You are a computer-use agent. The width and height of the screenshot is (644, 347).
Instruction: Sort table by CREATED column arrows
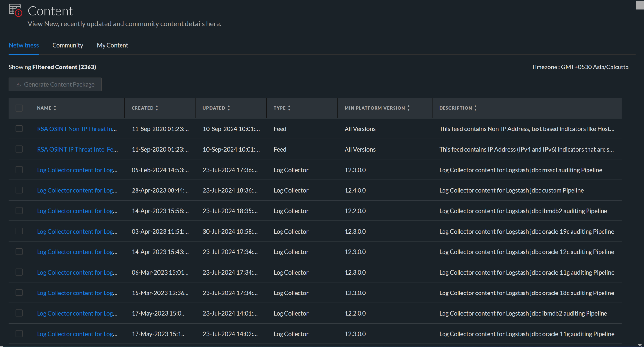pos(157,108)
